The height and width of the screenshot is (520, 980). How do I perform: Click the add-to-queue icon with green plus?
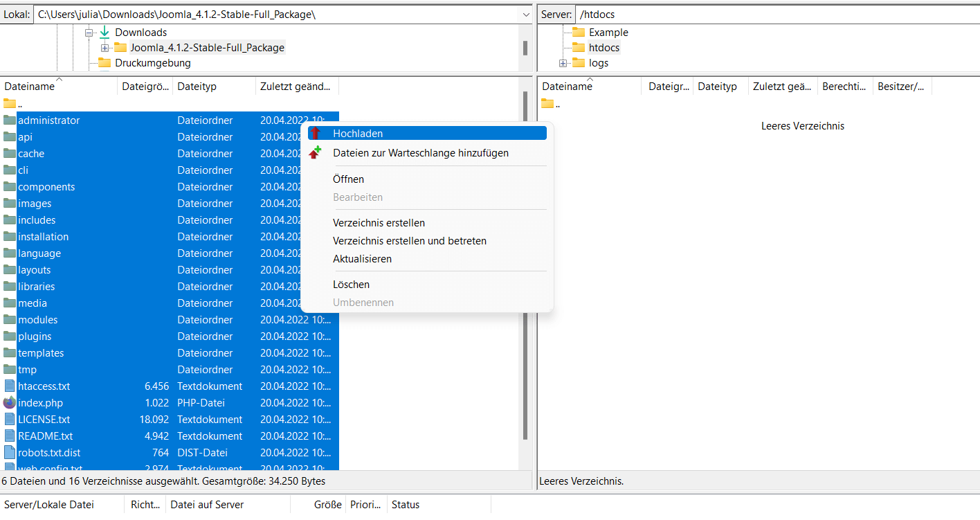pyautogui.click(x=316, y=152)
